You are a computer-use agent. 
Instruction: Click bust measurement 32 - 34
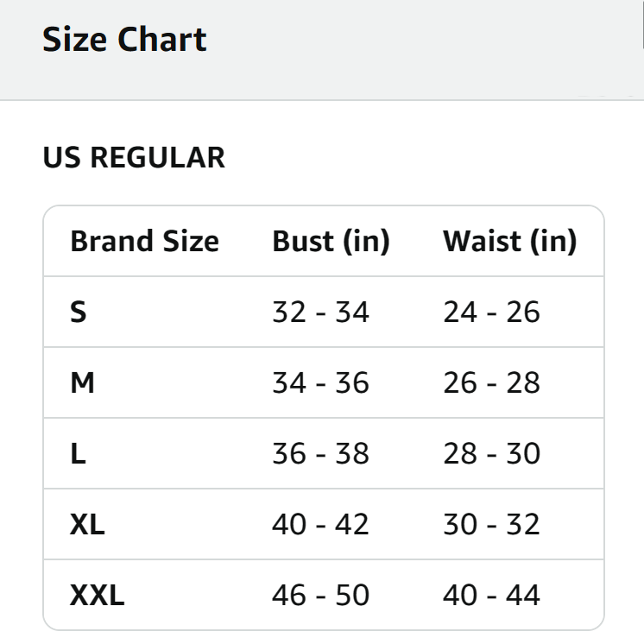[x=320, y=312]
